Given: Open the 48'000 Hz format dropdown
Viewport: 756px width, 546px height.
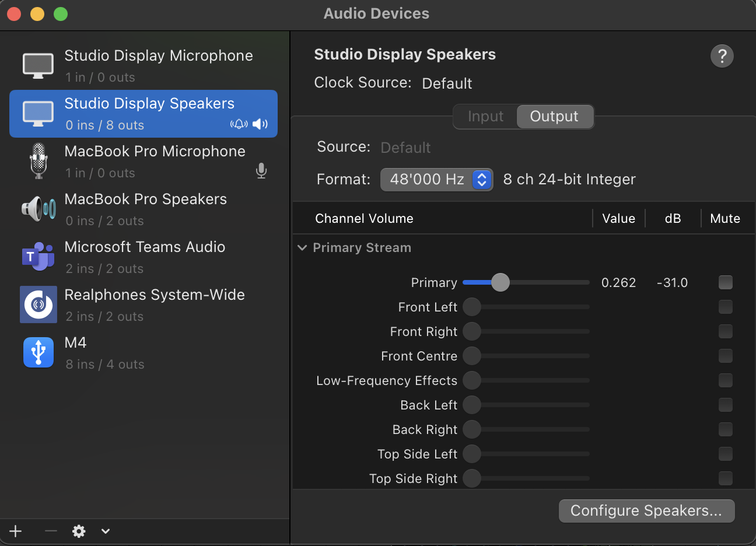Looking at the screenshot, I should pyautogui.click(x=436, y=180).
